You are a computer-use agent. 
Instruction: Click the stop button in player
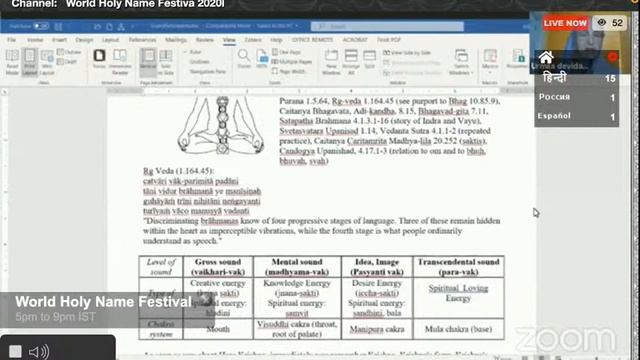[x=15, y=351]
